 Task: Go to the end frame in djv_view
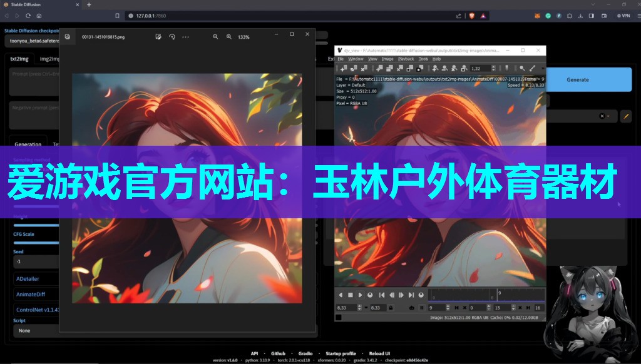[411, 295]
